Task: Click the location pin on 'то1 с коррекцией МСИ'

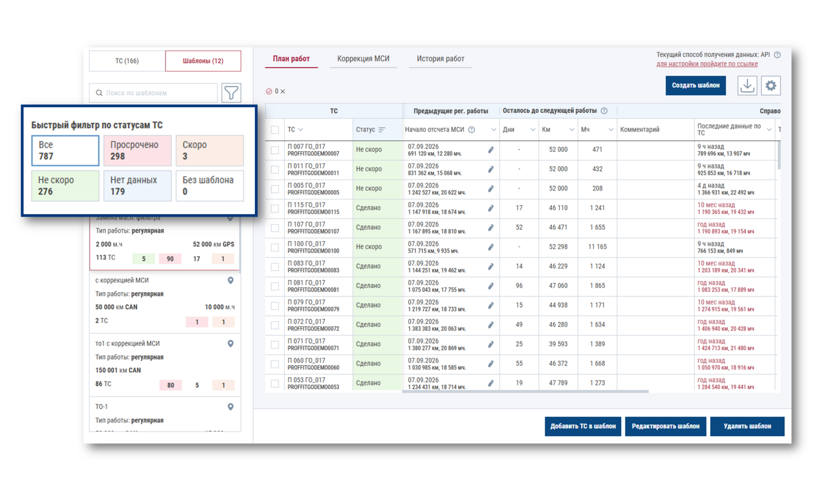Action: 231,344
